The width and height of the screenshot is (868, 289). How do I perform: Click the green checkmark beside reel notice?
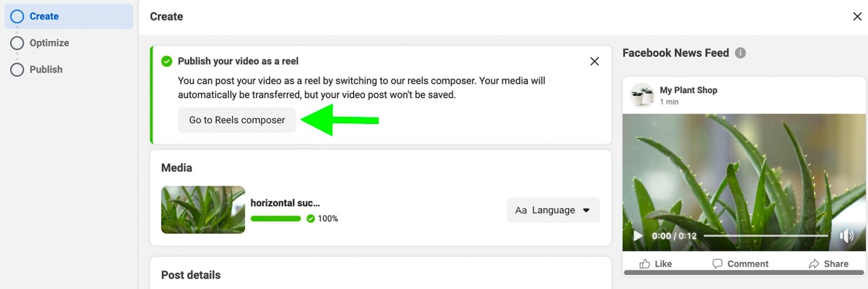pos(167,61)
